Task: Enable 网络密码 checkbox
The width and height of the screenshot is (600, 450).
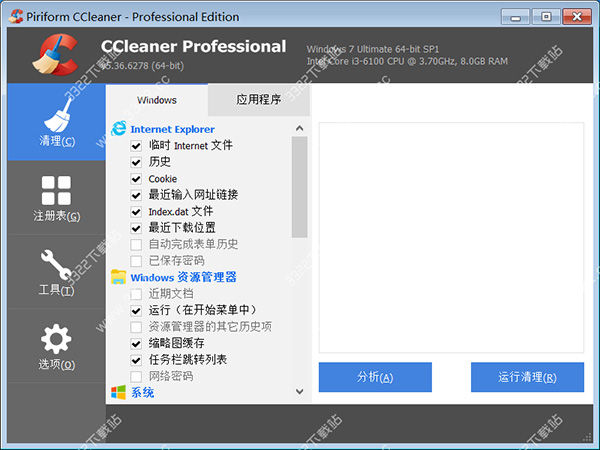Action: click(x=136, y=376)
